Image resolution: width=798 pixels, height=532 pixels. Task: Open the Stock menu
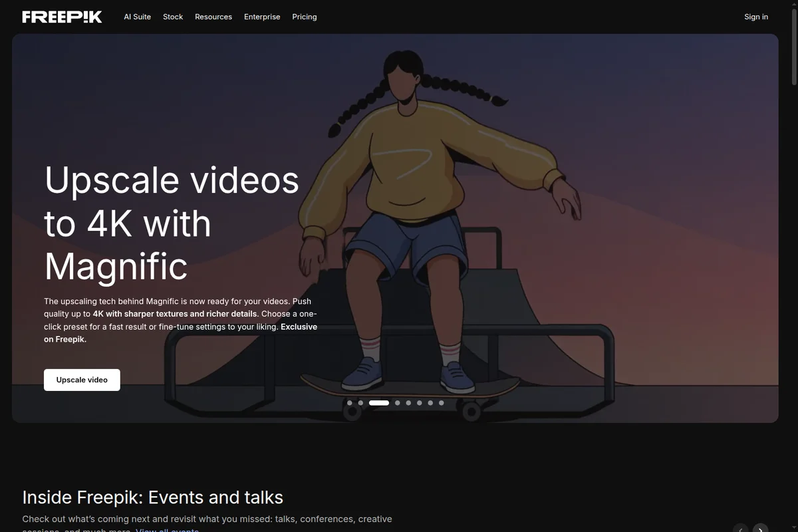[x=172, y=17]
